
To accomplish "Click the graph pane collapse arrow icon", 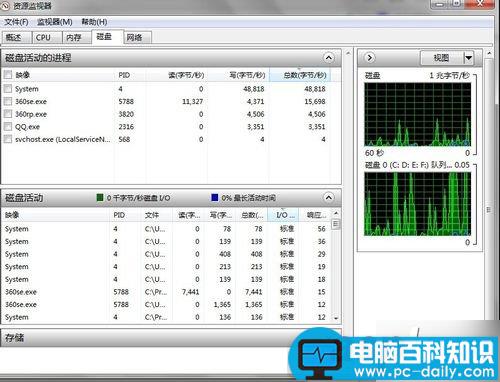I will click(369, 58).
